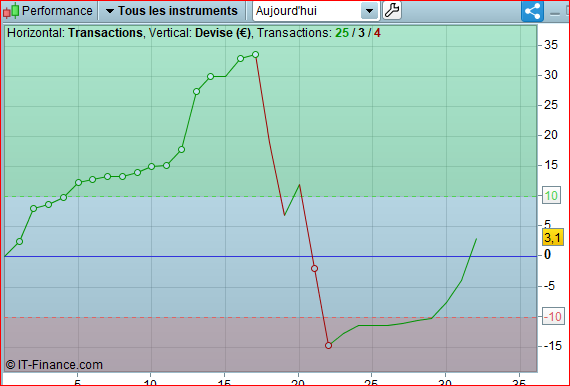Click the data point near value 30
This screenshot has height=386, width=570.
tap(210, 77)
